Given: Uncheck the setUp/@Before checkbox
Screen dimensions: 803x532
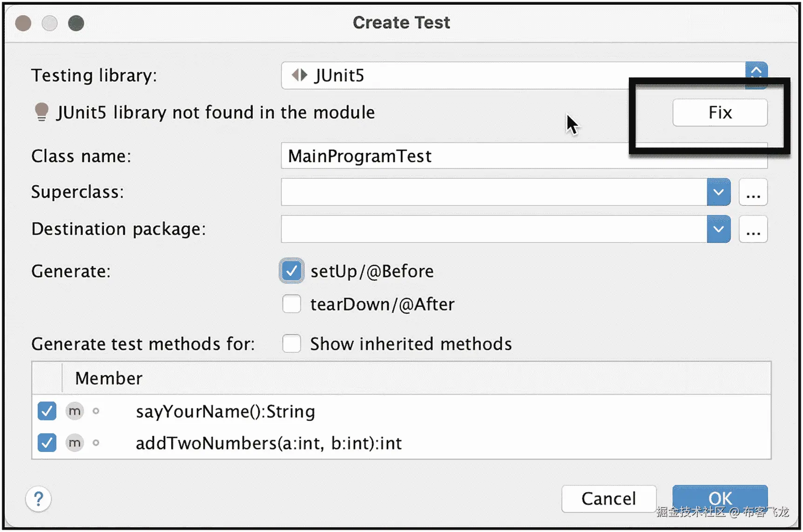Looking at the screenshot, I should 292,271.
